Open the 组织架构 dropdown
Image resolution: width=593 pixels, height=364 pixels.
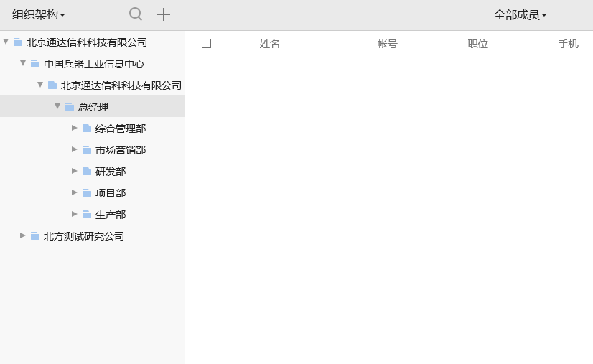point(39,14)
